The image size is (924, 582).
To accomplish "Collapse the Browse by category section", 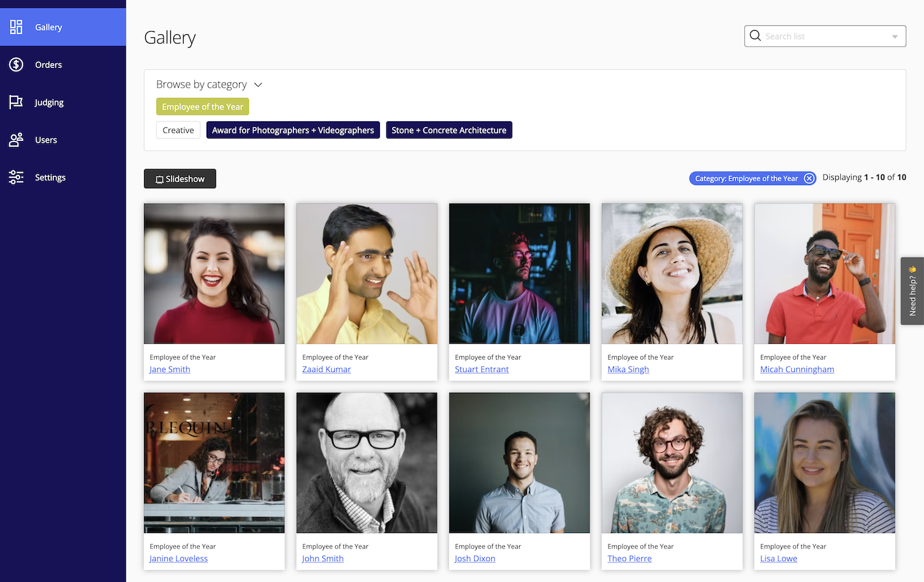I will pos(257,85).
